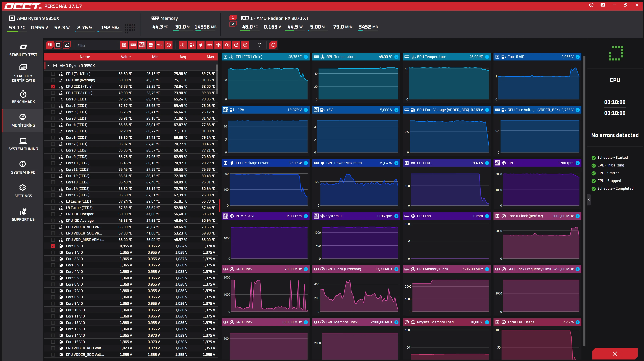Uncheck the Core 0 VID checkbox

(53, 246)
